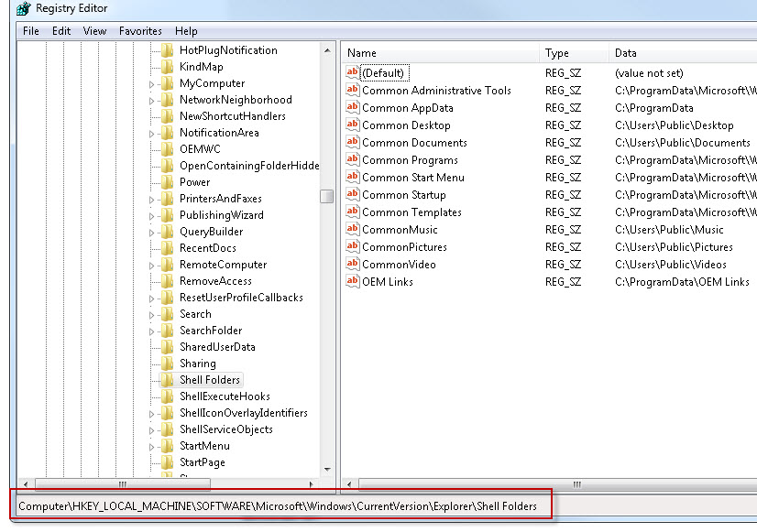Viewport: 757px width, 532px height.
Task: Expand the Search key
Action: tap(151, 315)
